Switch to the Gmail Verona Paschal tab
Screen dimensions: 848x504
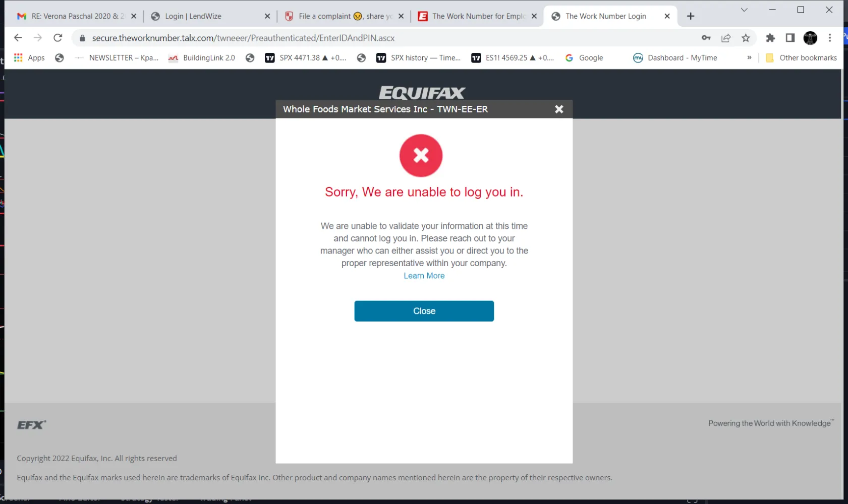coord(77,16)
